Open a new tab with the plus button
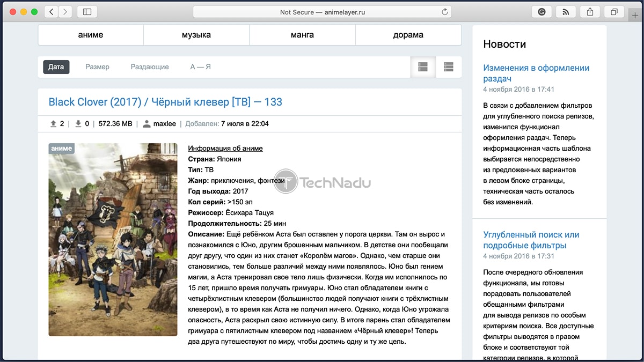Image resolution: width=644 pixels, height=362 pixels. pyautogui.click(x=635, y=15)
